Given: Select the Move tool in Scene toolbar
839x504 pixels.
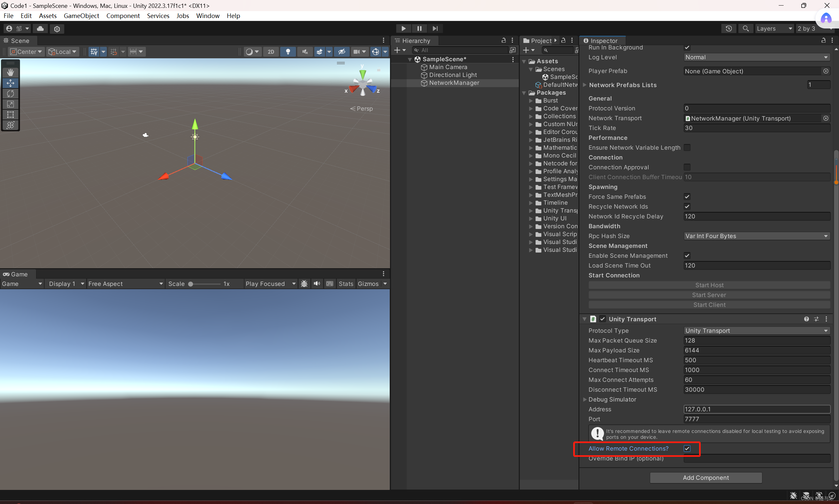Looking at the screenshot, I should point(10,83).
